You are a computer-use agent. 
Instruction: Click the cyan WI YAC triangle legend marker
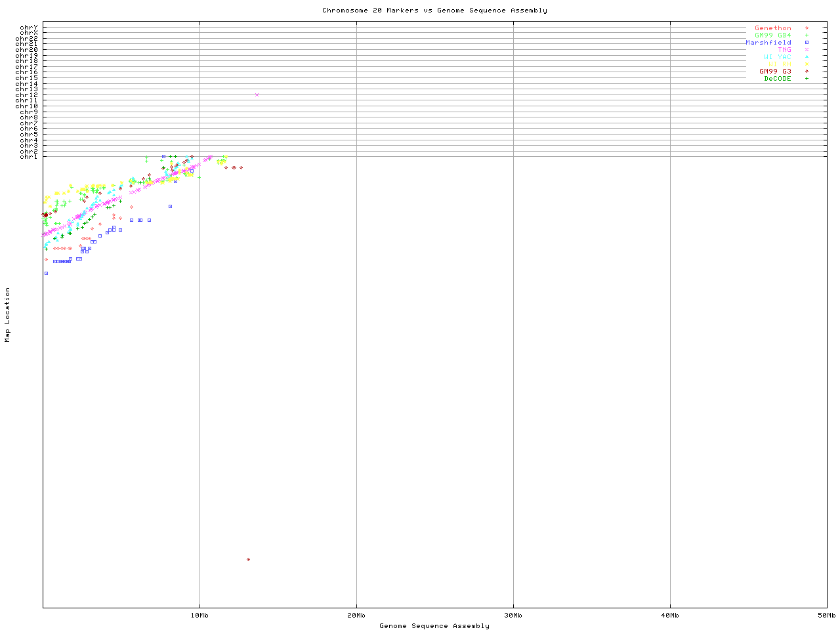807,57
